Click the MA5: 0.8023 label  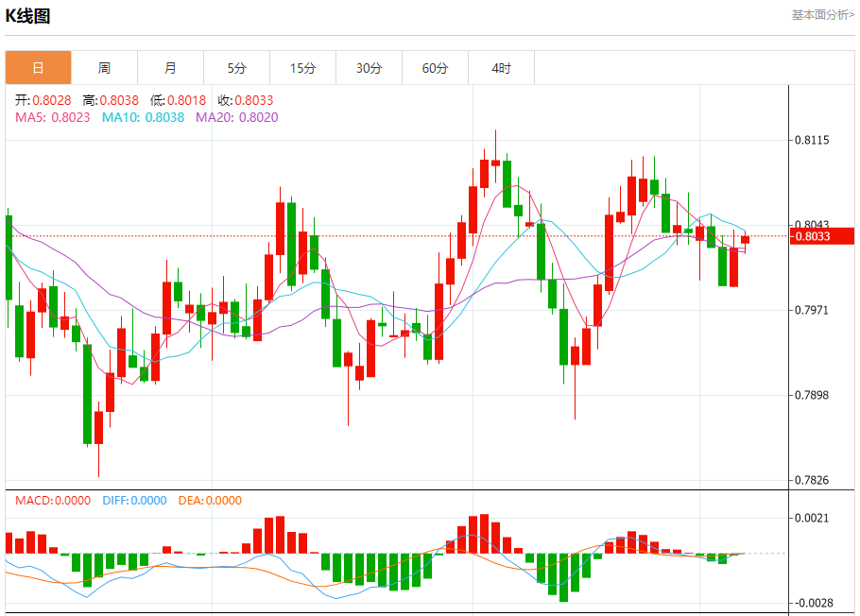coord(53,117)
